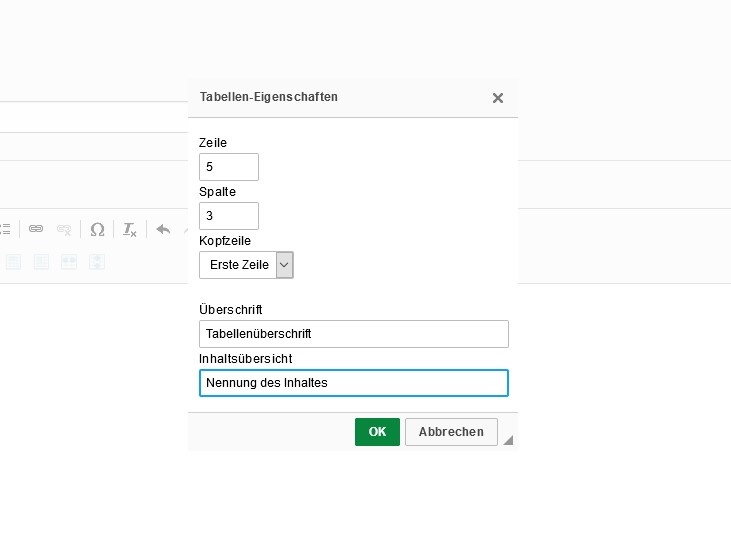Open the special character Omega tool
The height and width of the screenshot is (550, 731).
pyautogui.click(x=97, y=229)
